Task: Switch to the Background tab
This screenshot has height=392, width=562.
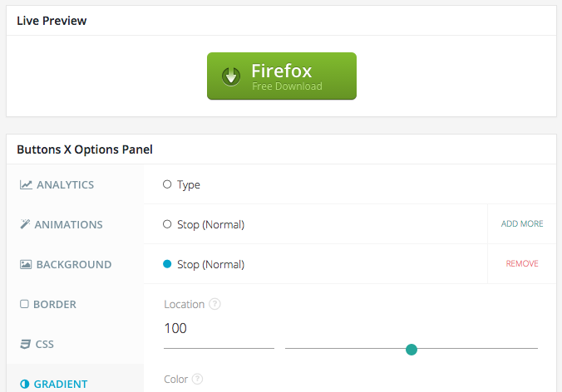Action: pyautogui.click(x=75, y=265)
